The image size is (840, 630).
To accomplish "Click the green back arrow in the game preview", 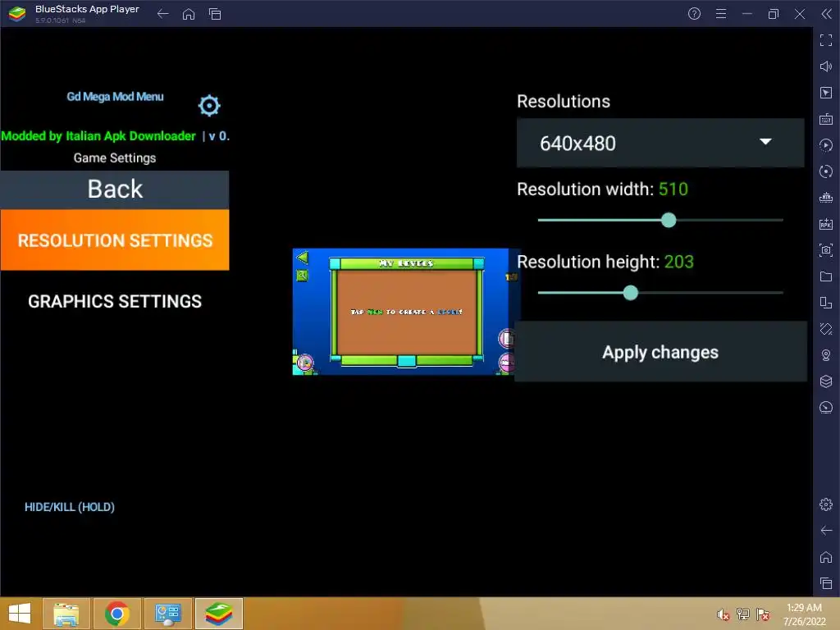I will tap(303, 258).
